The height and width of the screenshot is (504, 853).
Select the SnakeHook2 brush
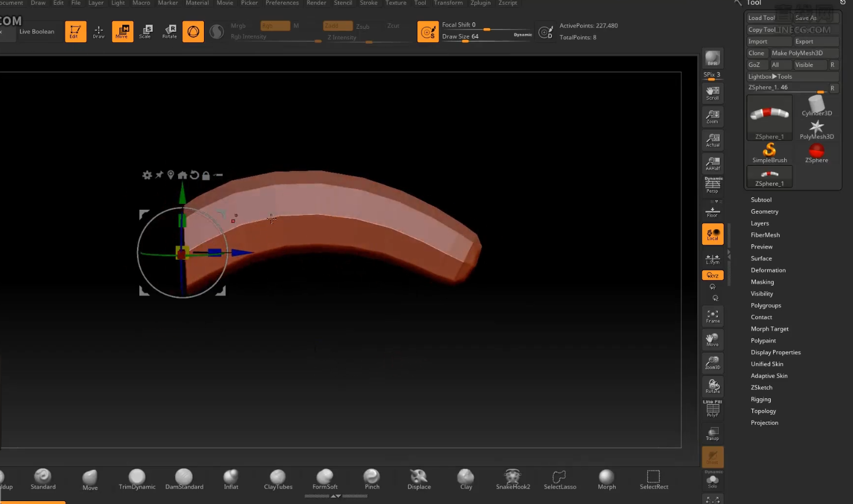coord(513,479)
